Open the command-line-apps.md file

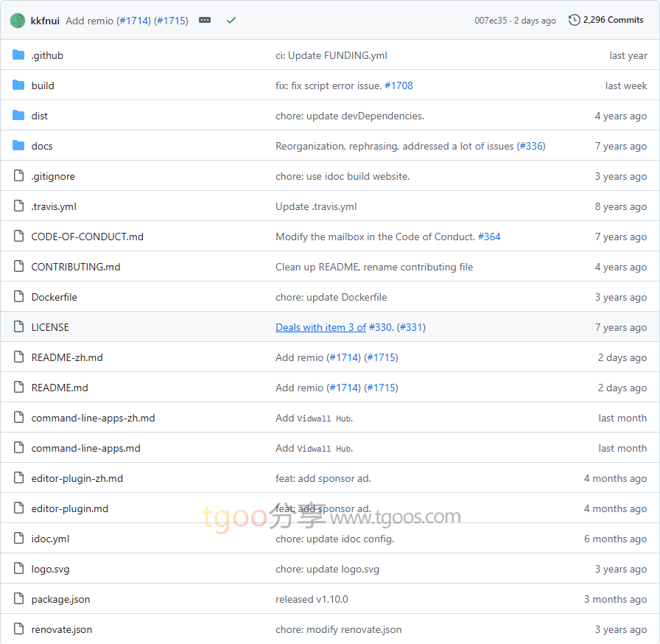pyautogui.click(x=85, y=448)
